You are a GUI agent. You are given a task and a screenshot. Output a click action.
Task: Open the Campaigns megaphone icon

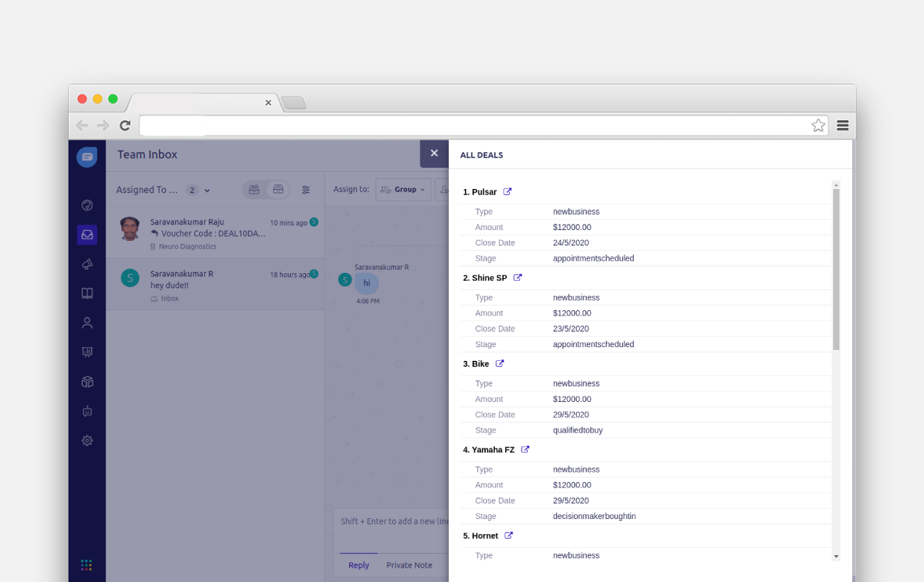(87, 264)
